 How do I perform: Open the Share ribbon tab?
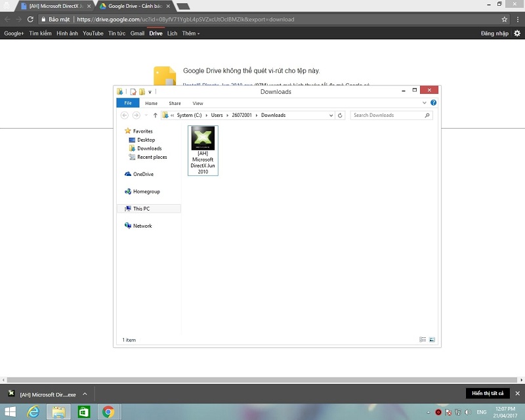[x=175, y=103]
